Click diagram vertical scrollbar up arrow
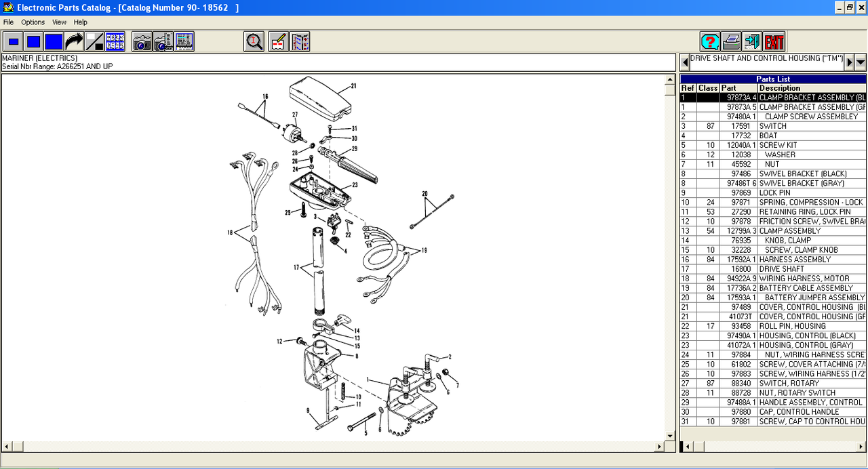Viewport: 868px width, 469px height. [671, 79]
